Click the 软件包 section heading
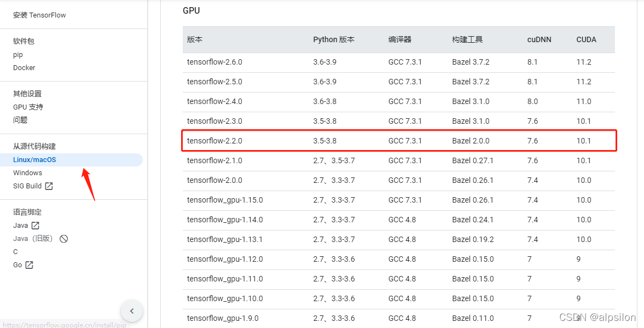This screenshot has height=328, width=644. [24, 41]
